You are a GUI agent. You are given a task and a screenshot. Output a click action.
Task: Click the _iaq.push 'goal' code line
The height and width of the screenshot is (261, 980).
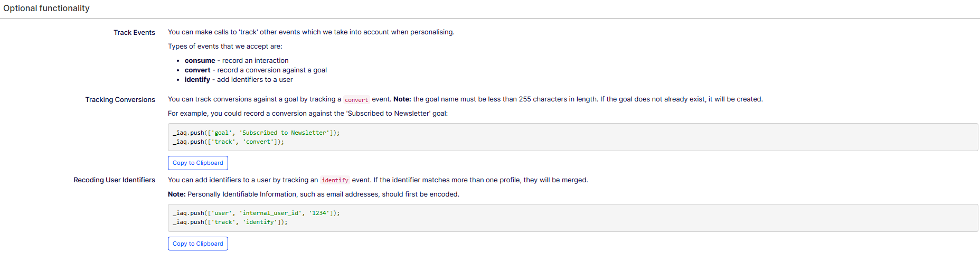point(256,133)
